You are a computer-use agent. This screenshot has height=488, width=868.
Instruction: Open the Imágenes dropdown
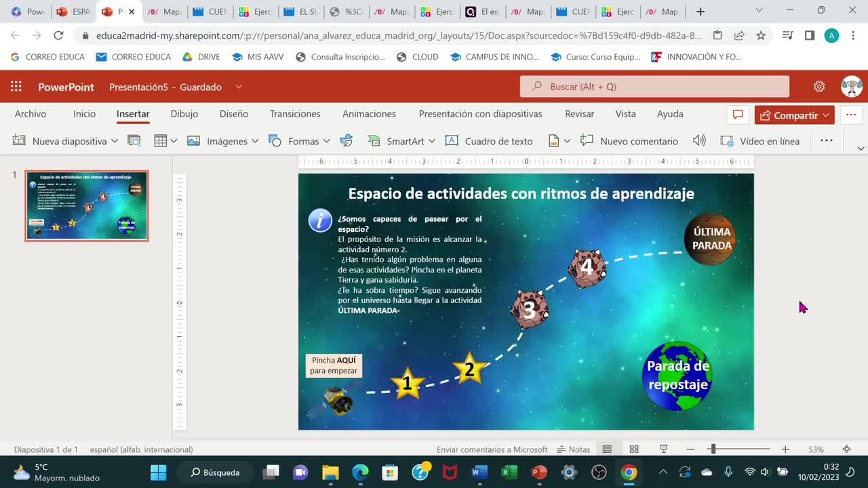255,141
